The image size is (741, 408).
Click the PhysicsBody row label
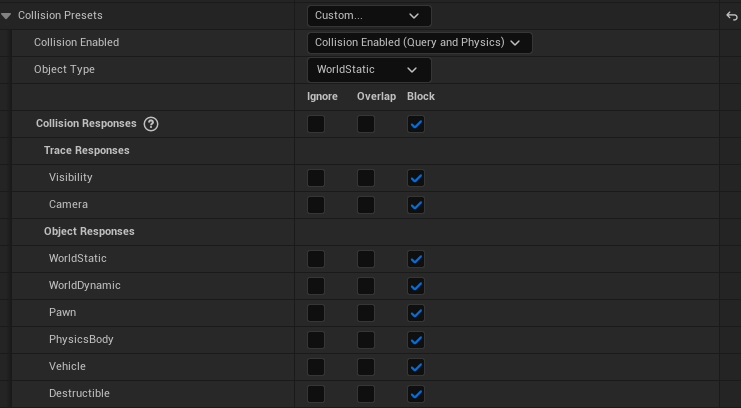(x=81, y=339)
